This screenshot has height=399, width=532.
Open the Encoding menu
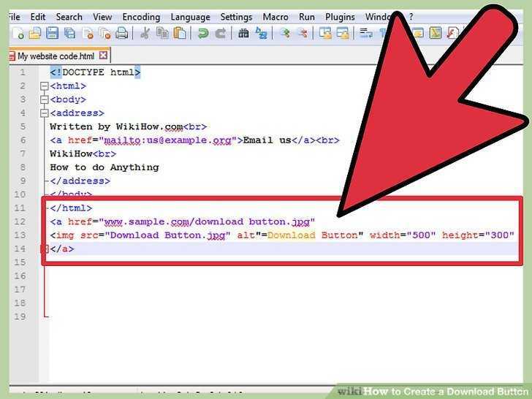[141, 17]
